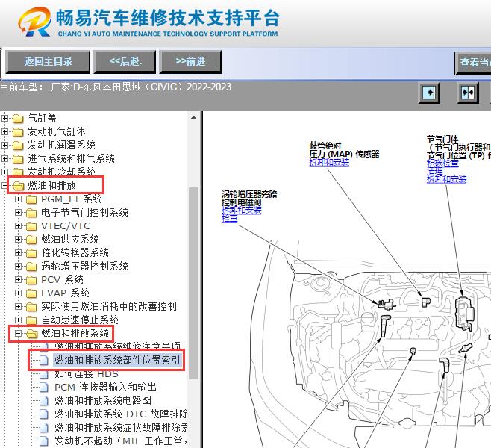Click the double-arrow split panel icon
The image size is (491, 448).
click(x=468, y=93)
